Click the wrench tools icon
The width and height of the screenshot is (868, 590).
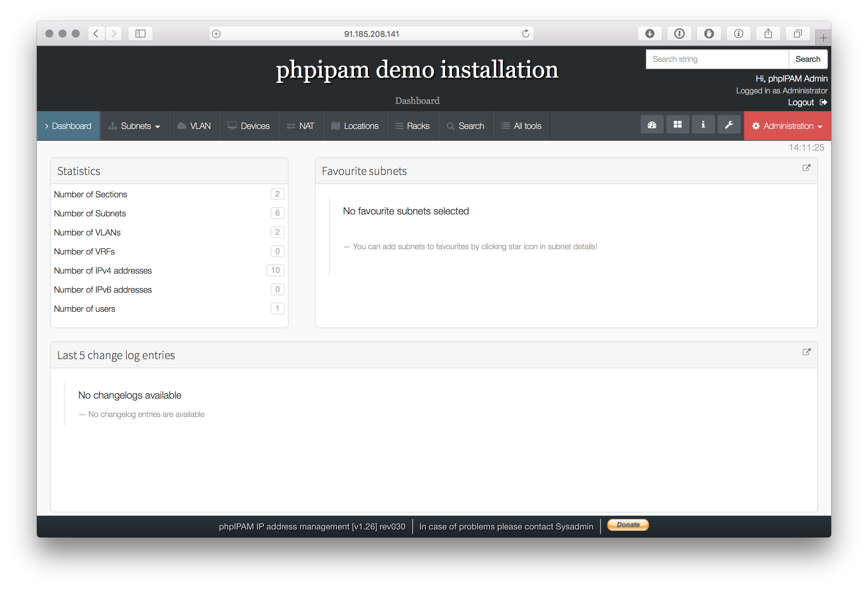point(729,124)
